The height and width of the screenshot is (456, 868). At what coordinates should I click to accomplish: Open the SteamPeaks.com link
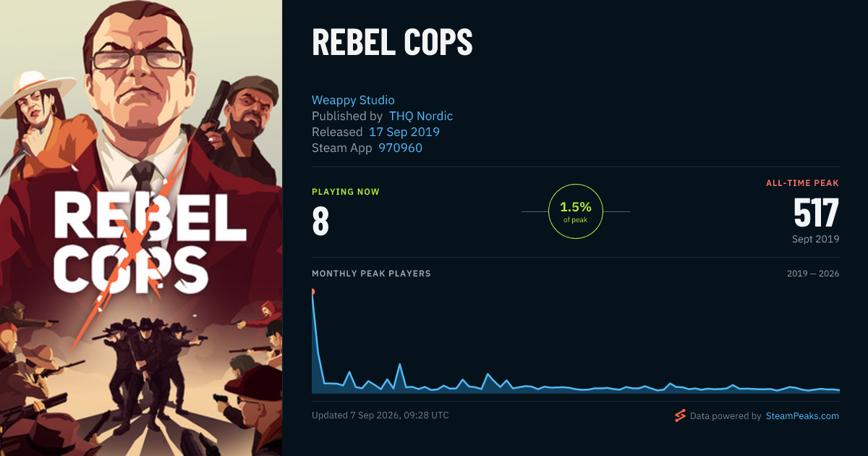pos(802,416)
